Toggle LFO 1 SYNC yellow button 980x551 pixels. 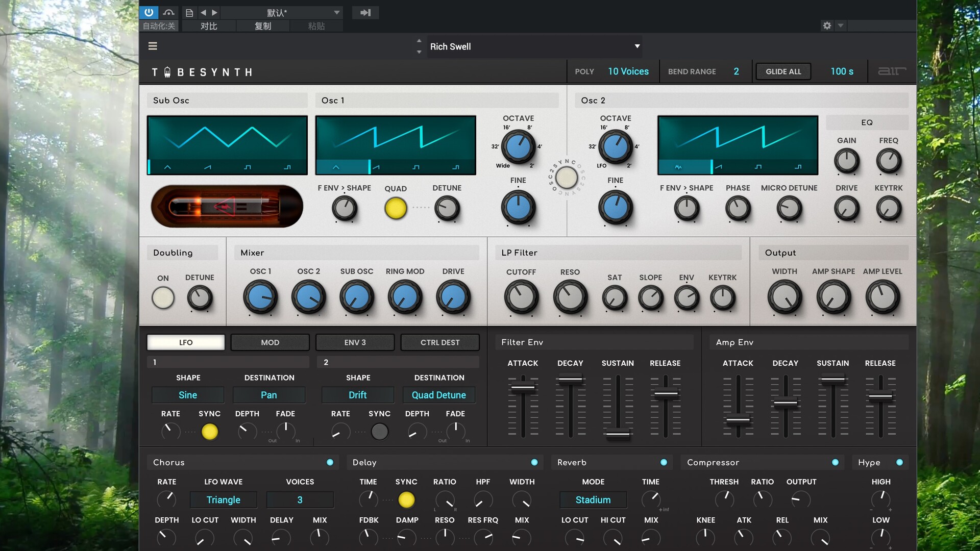coord(209,432)
